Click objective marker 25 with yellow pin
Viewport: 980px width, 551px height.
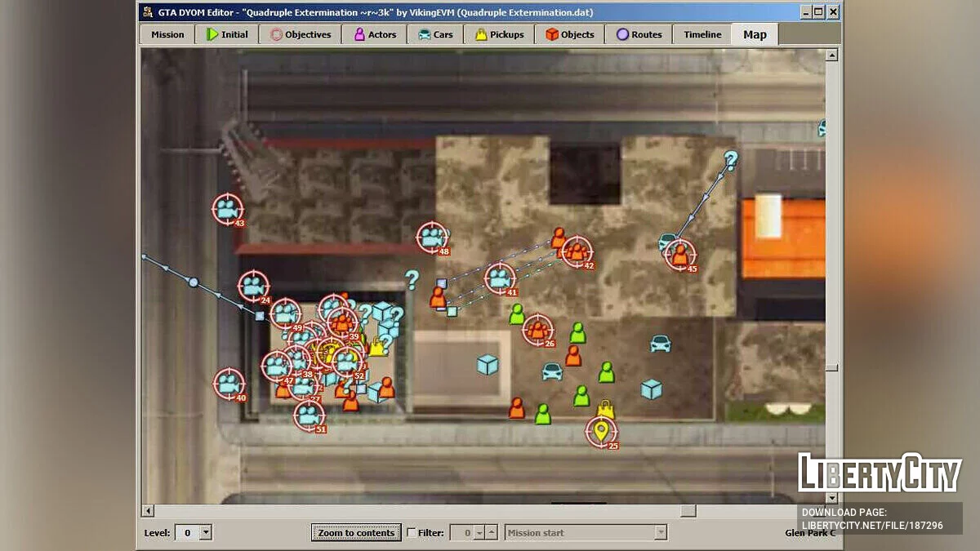click(x=601, y=433)
